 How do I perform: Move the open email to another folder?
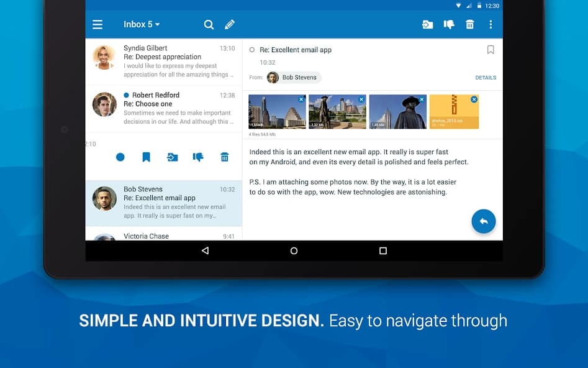coord(427,24)
